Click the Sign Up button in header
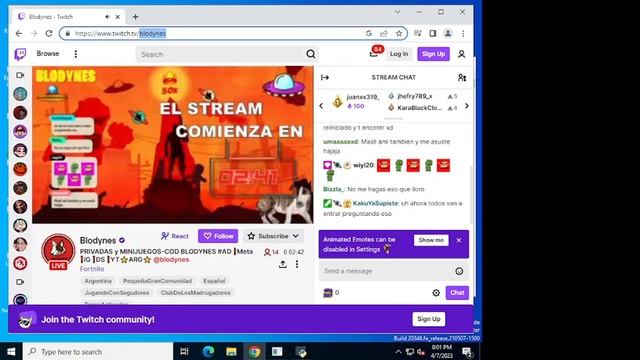Screen dimensions: 640x360 433,54
